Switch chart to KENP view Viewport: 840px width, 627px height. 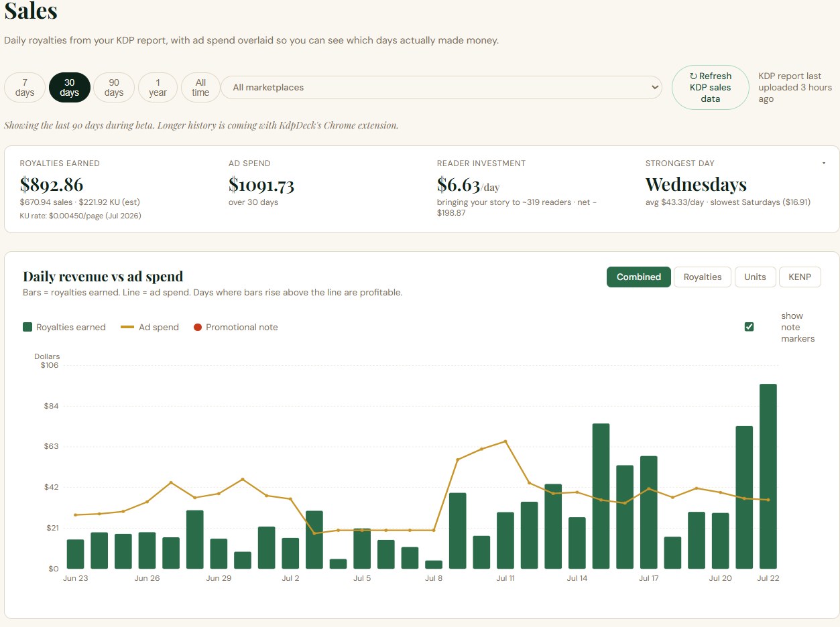[x=800, y=277]
